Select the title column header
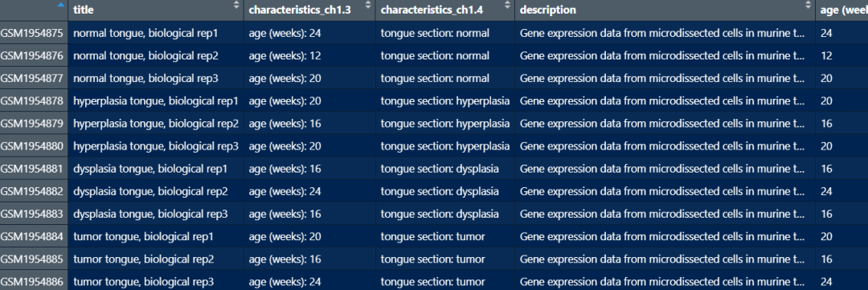 (x=156, y=10)
